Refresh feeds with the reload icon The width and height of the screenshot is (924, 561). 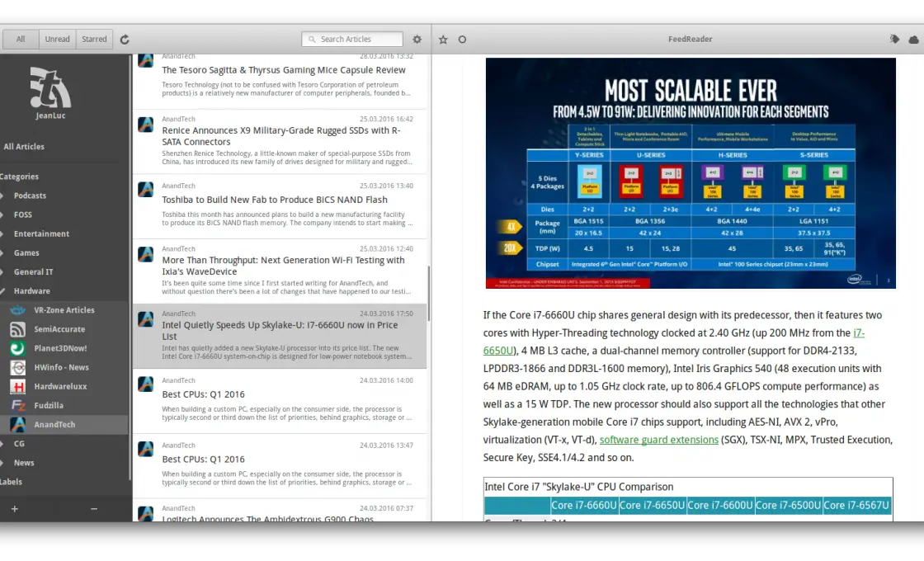(x=125, y=40)
